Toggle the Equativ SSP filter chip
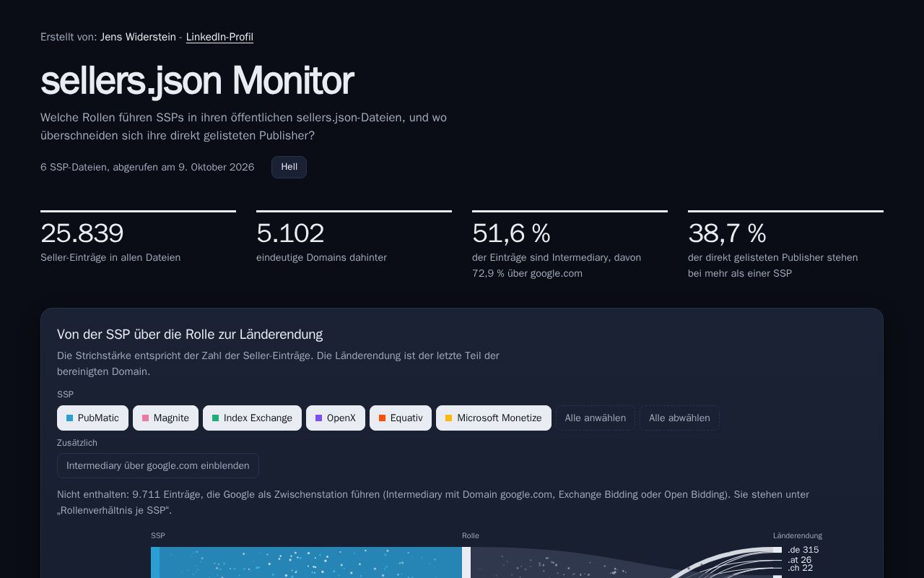The width and height of the screenshot is (924, 578). tap(401, 418)
